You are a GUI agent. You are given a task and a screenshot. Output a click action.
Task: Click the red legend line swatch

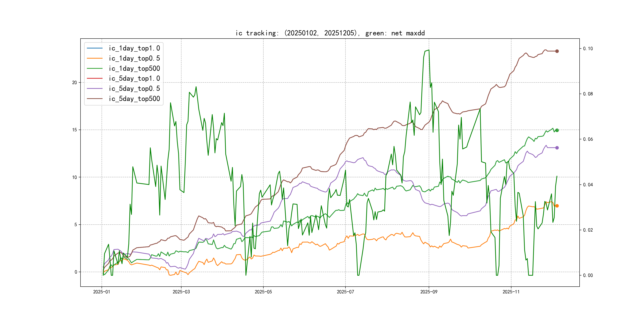[94, 78]
